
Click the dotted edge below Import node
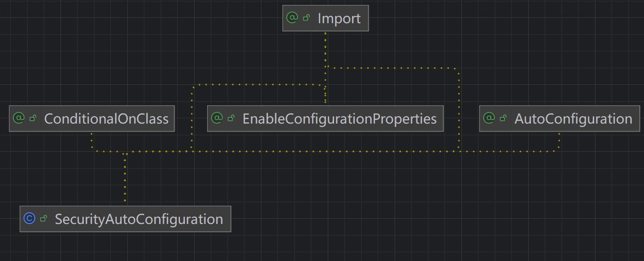(326, 49)
